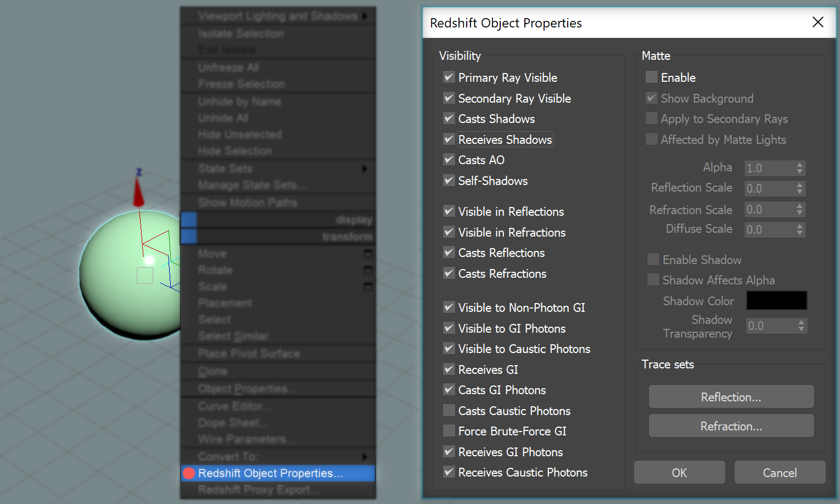Disable Visible in Reflections
This screenshot has width=840, height=504.
click(x=449, y=211)
